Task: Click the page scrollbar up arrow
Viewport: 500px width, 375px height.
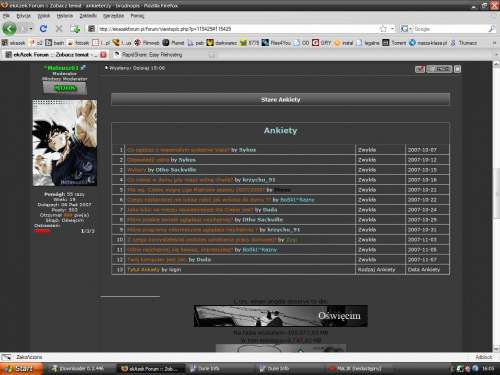Action: [x=496, y=64]
